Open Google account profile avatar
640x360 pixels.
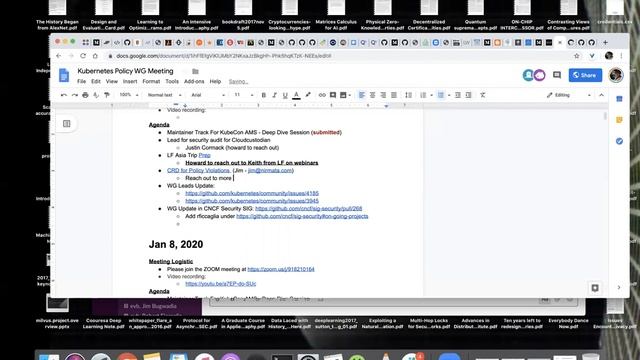(616, 75)
